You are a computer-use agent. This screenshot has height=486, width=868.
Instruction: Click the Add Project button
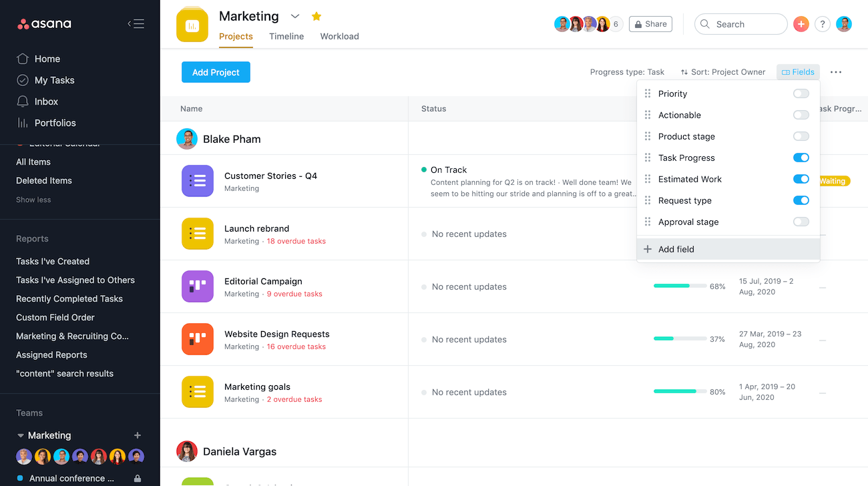(x=216, y=72)
